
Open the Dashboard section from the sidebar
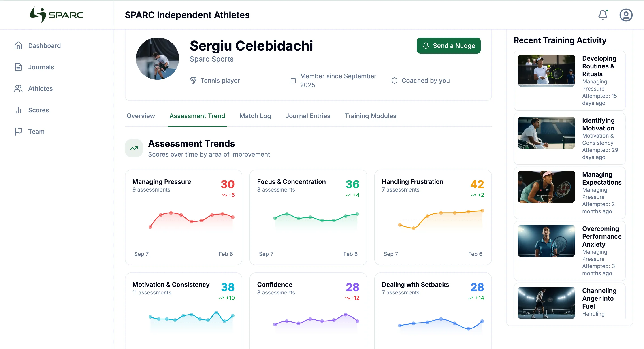coord(44,45)
